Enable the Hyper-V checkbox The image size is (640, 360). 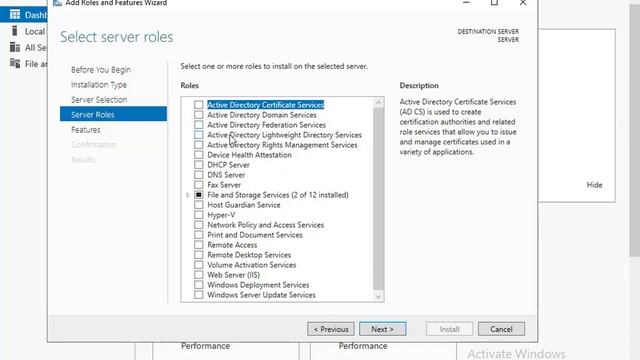tap(198, 215)
